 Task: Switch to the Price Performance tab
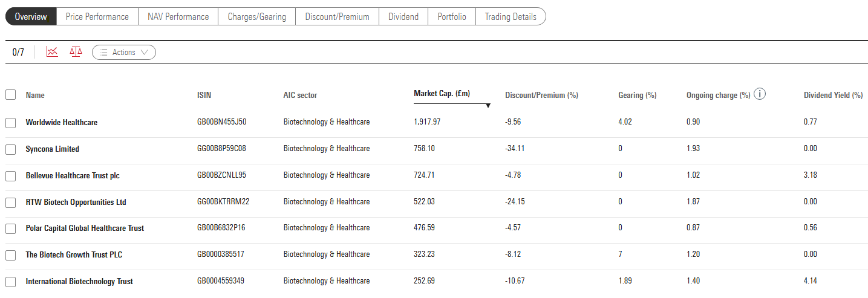(x=97, y=17)
